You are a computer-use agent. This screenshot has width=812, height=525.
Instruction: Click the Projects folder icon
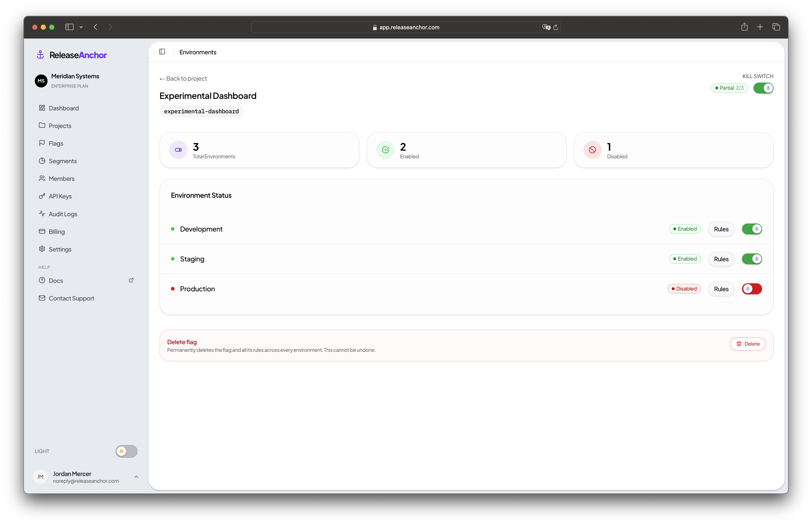(x=42, y=125)
